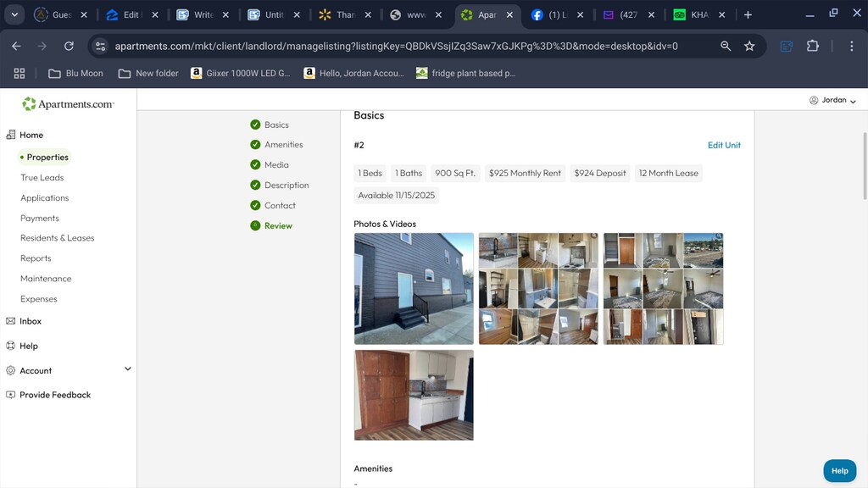The width and height of the screenshot is (868, 488).
Task: Open the tab search dropdown arrow
Action: [x=14, y=14]
